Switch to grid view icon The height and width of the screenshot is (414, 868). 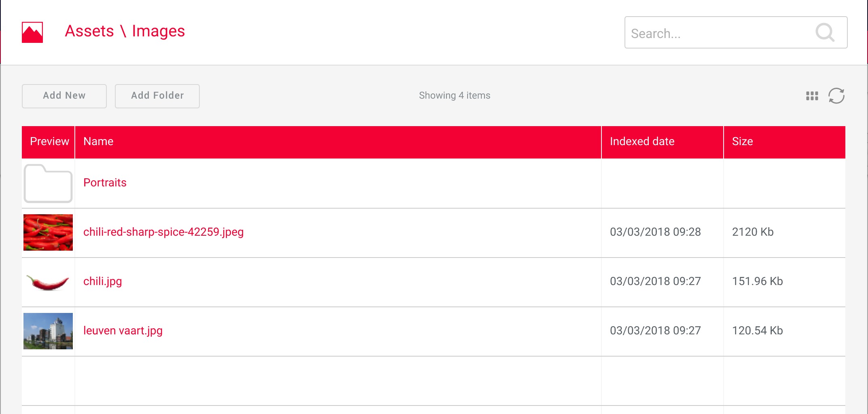click(812, 96)
